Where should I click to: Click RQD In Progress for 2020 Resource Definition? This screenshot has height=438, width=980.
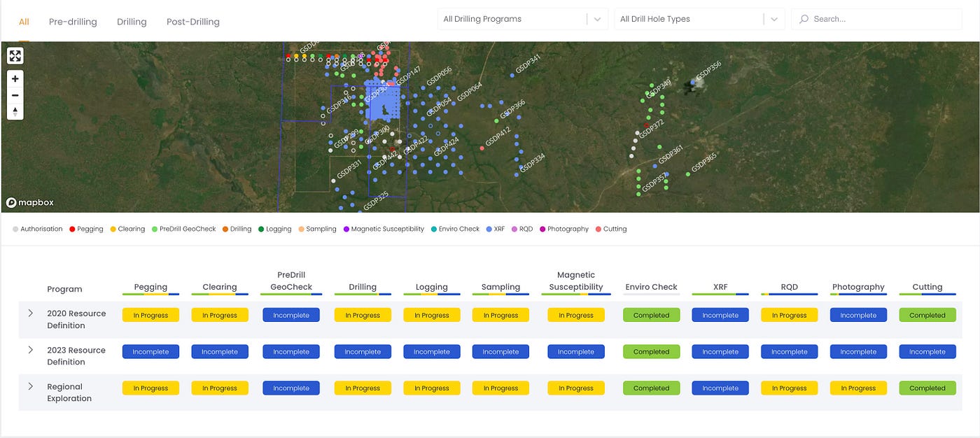click(789, 316)
